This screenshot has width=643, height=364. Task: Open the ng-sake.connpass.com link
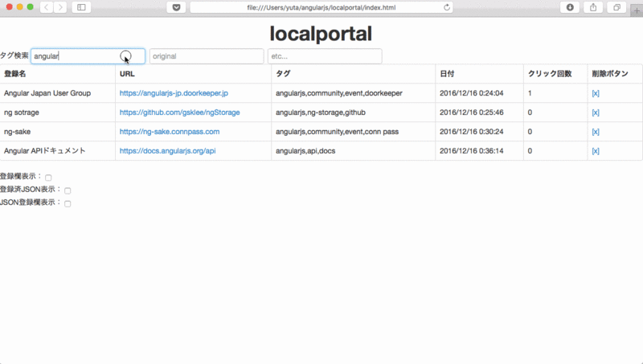click(170, 132)
